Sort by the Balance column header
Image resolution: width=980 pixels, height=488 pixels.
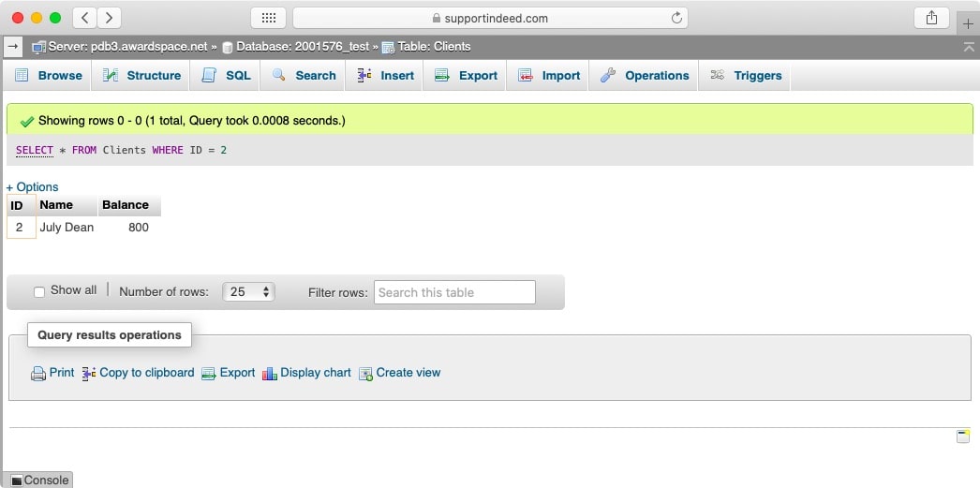[x=126, y=205]
